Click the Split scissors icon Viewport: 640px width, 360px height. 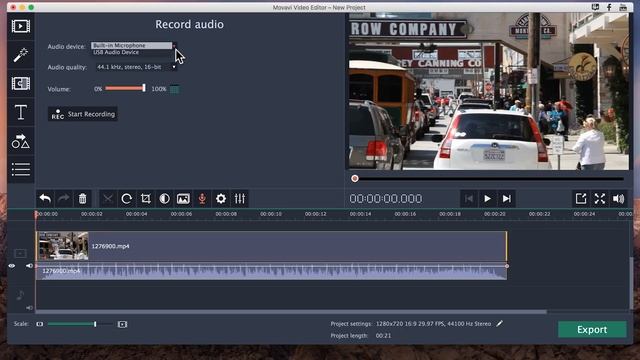coord(108,199)
